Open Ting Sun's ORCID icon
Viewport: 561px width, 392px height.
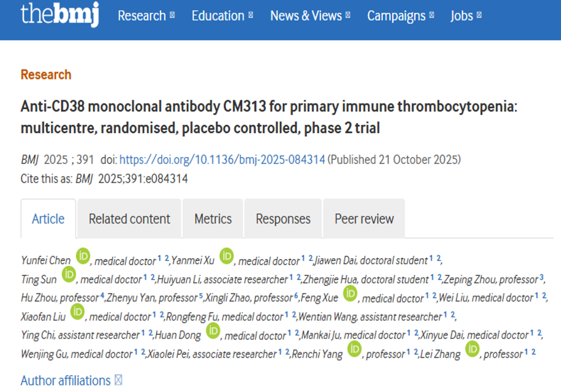click(69, 274)
